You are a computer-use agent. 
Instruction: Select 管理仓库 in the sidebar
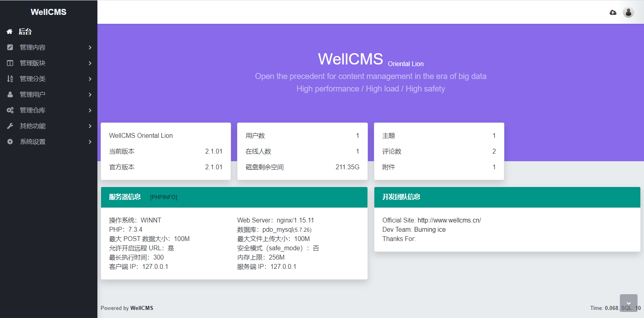(49, 110)
